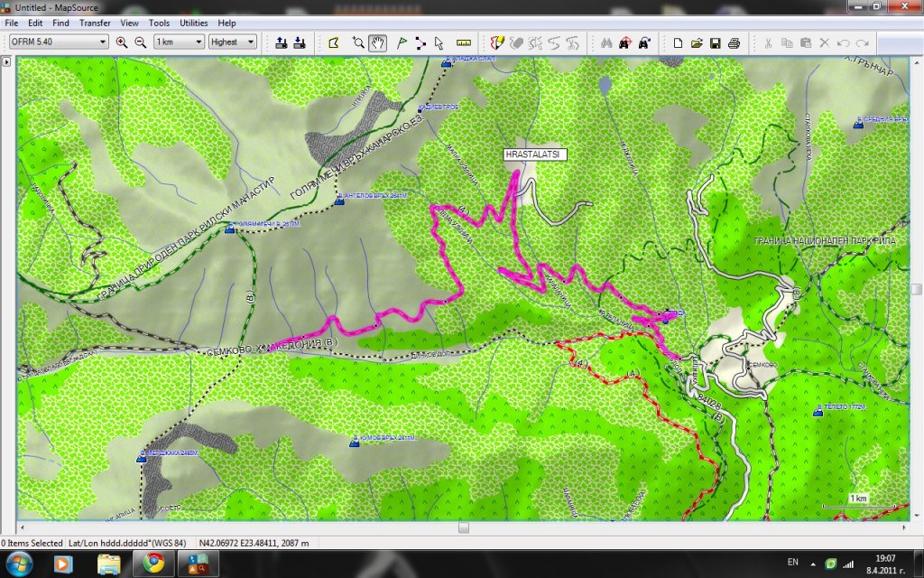This screenshot has height=578, width=924.
Task: Expand the collapsed side panel arrow
Action: (x=6, y=61)
